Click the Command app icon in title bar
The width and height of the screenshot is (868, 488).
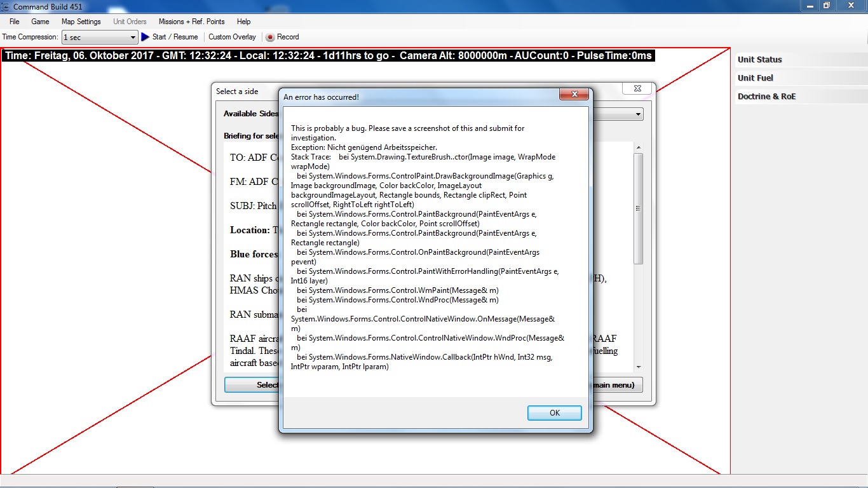point(5,6)
